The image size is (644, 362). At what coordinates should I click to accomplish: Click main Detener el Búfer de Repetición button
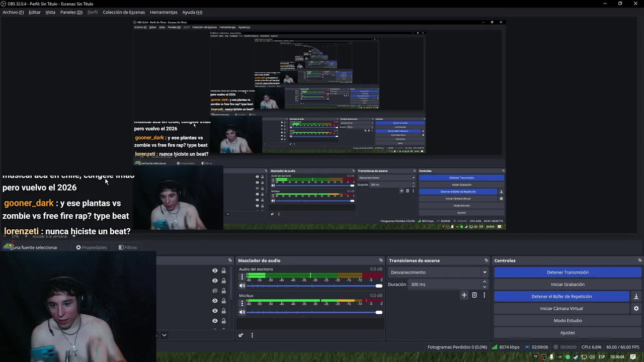click(x=561, y=296)
